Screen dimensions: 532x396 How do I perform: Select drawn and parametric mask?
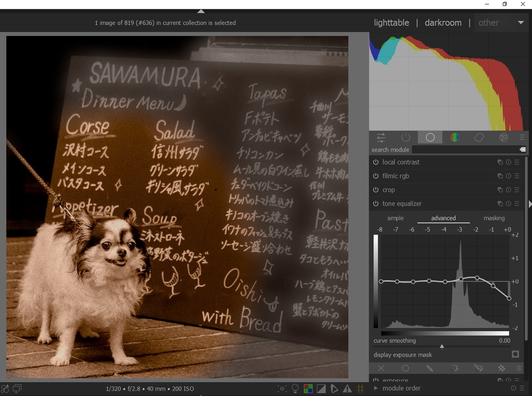478,368
